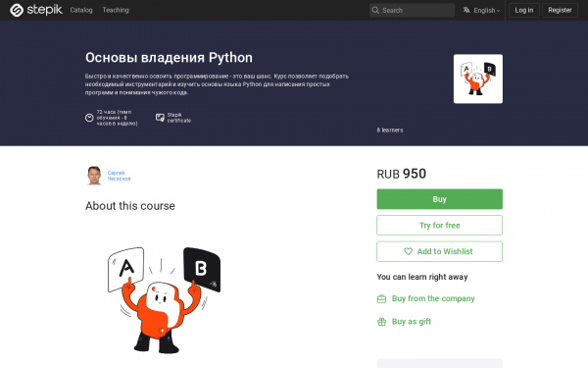Click the large A/B mascot illustration
The image size is (588, 368).
[x=164, y=300]
